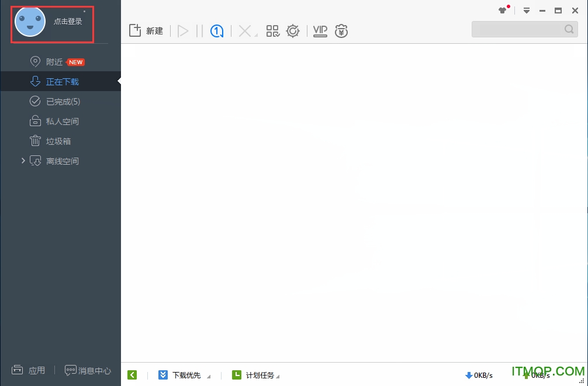The width and height of the screenshot is (588, 386).
Task: Open 消息中心 message center
Action: [88, 370]
